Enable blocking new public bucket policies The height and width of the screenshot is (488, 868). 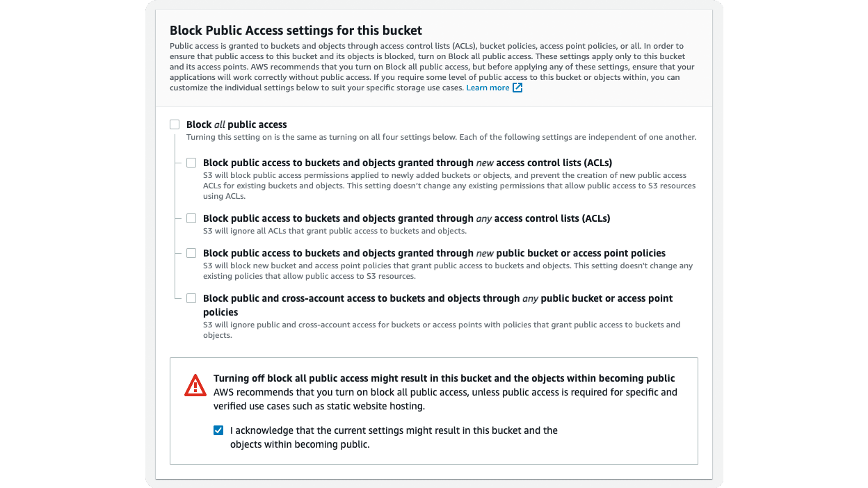click(x=191, y=252)
